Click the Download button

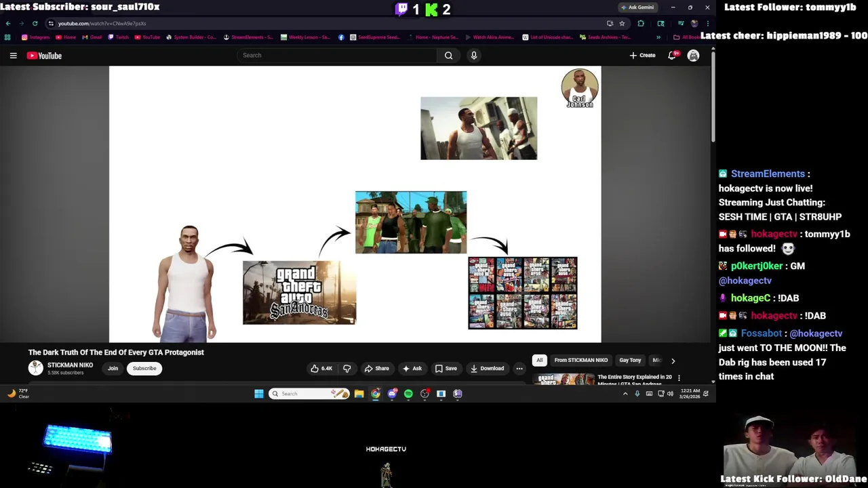click(487, 369)
